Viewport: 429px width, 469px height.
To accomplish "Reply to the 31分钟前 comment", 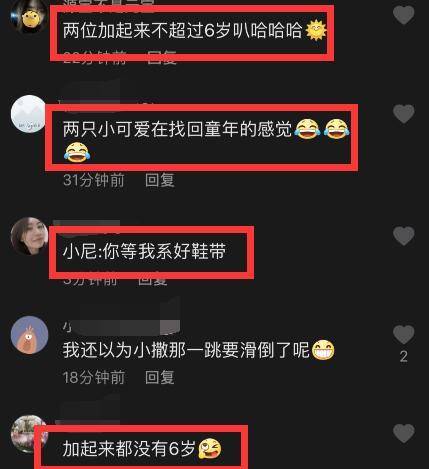I will pyautogui.click(x=160, y=180).
